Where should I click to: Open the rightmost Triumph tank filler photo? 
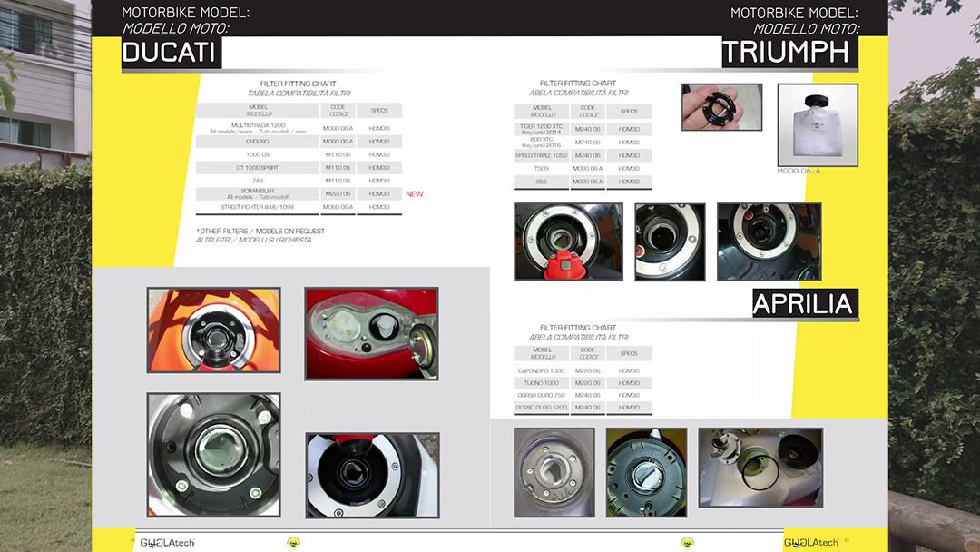coord(769,241)
